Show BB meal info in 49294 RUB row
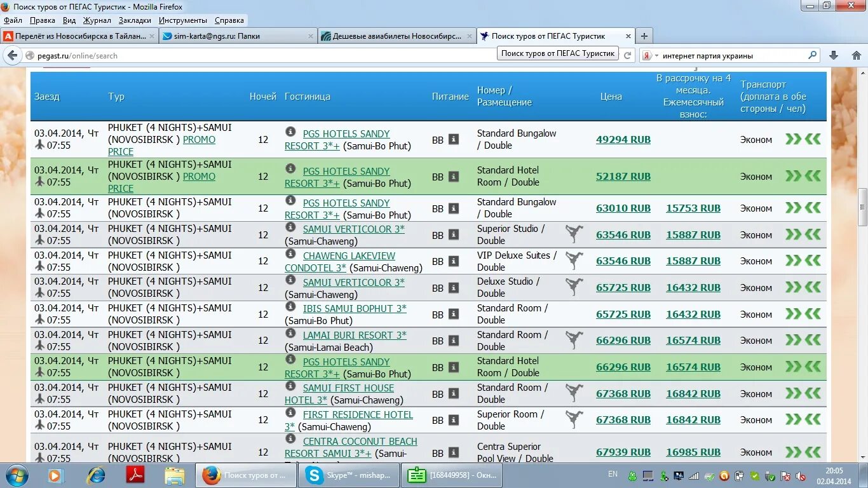 coord(454,139)
